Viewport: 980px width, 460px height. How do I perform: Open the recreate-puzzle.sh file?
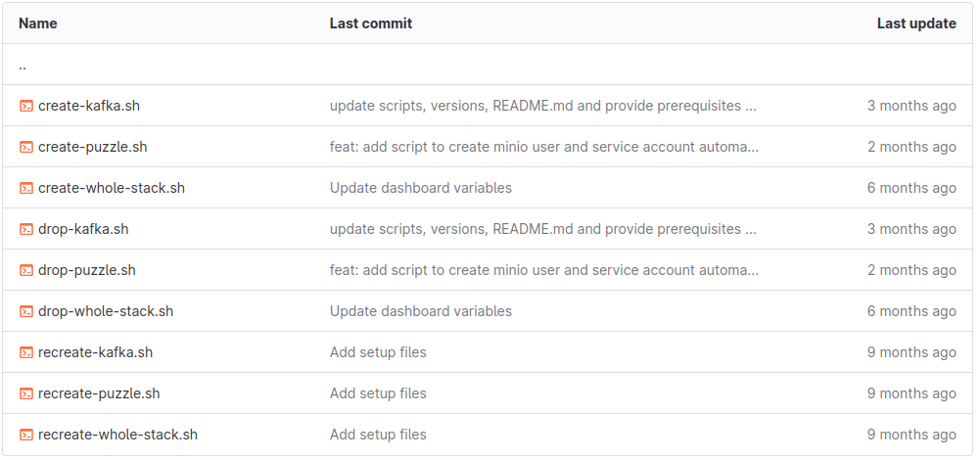pos(99,393)
